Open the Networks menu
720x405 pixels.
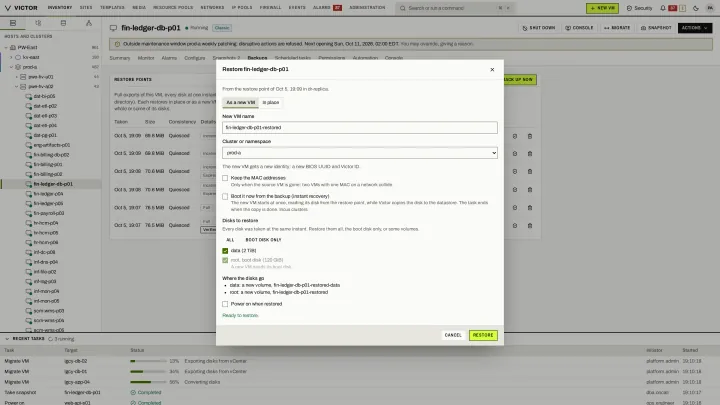pos(212,8)
